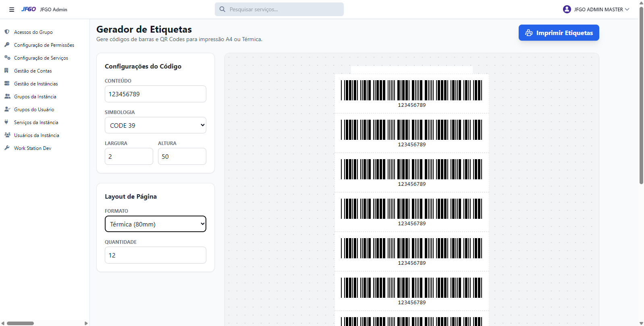
Task: Select Grupos do Usuário link
Action: click(34, 110)
